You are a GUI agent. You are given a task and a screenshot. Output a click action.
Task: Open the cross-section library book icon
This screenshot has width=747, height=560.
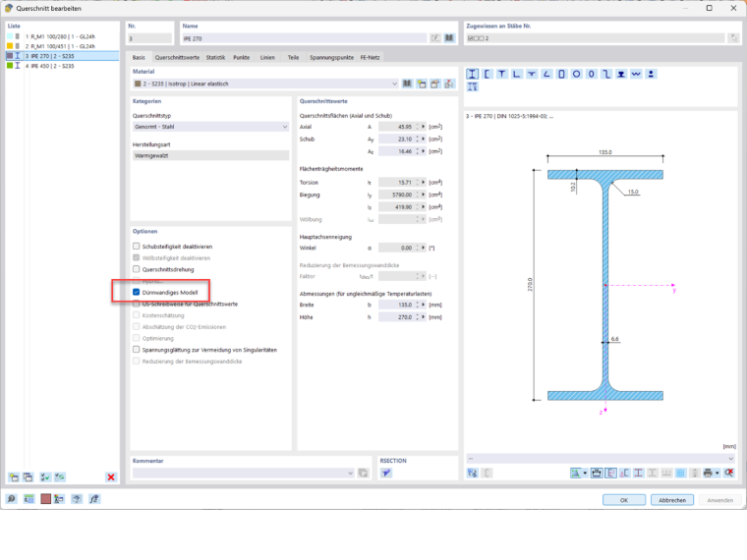449,38
